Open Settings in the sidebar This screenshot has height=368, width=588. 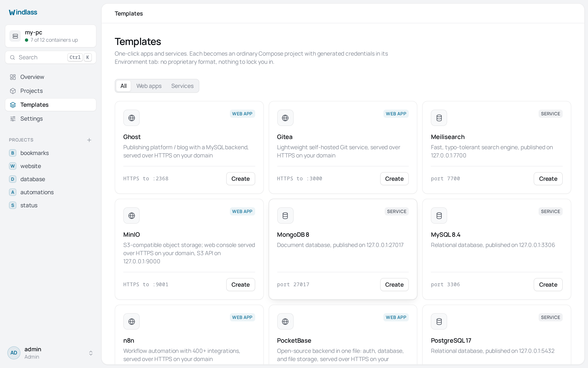coord(51,119)
